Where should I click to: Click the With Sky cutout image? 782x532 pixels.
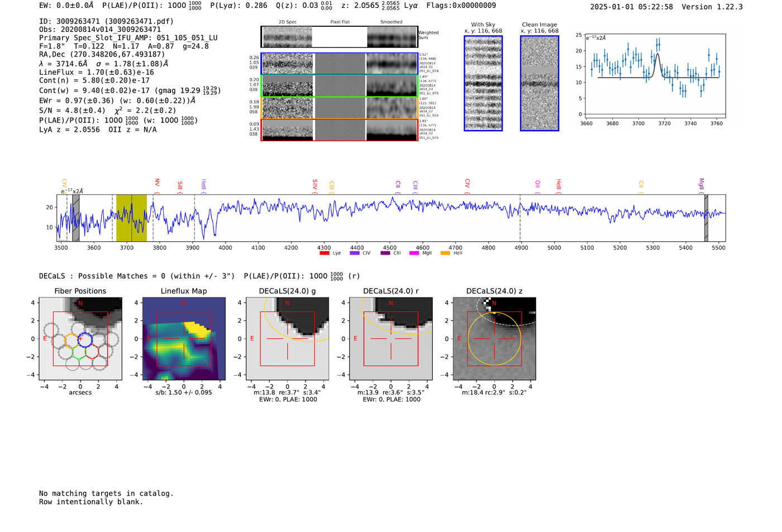[483, 83]
